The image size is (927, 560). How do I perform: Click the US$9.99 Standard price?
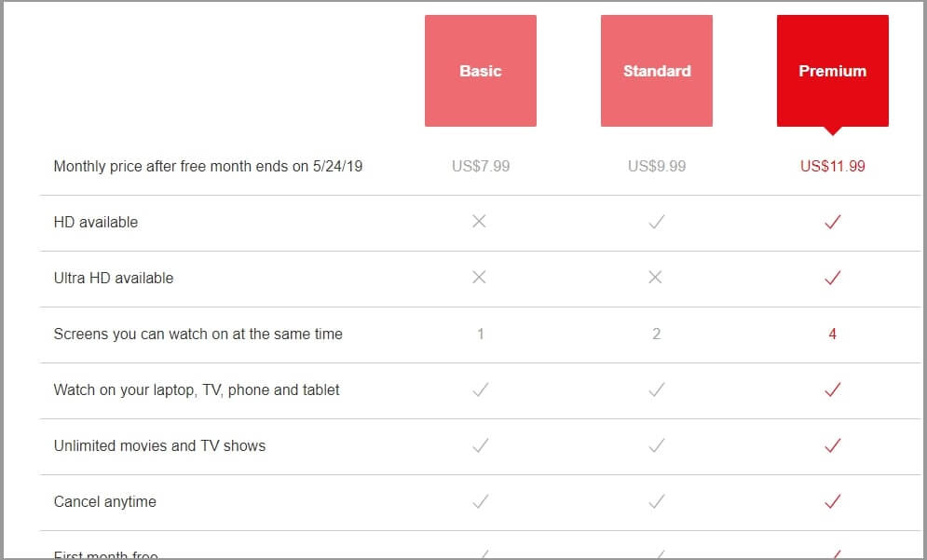point(657,166)
